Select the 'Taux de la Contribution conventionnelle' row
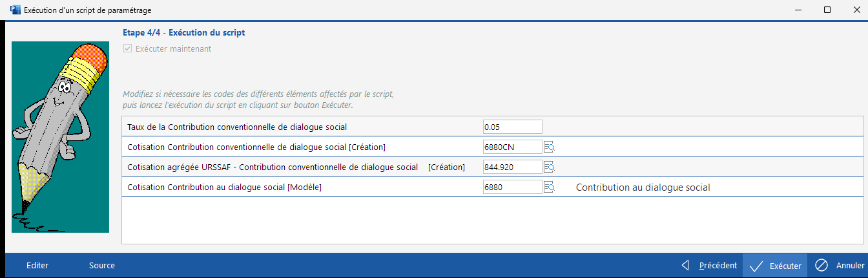Image resolution: width=868 pixels, height=278 pixels. [x=238, y=127]
